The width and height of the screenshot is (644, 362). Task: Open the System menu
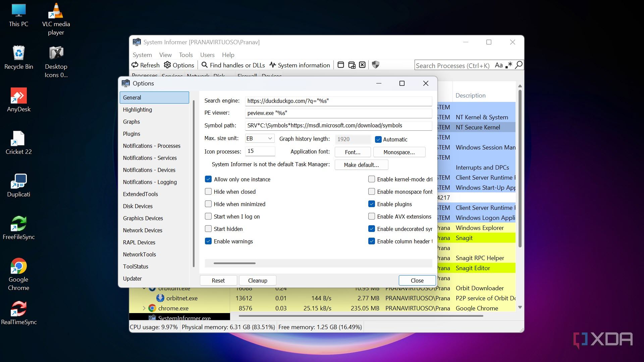point(142,55)
